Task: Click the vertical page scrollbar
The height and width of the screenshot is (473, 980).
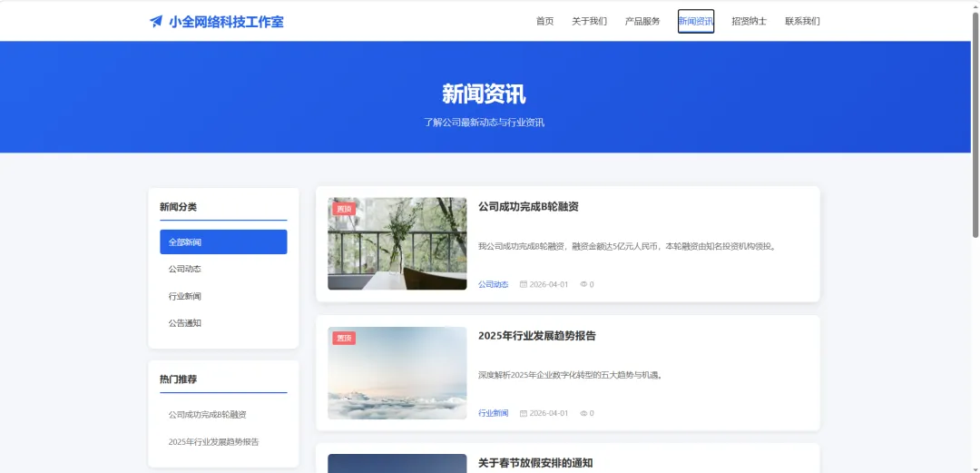Action: (x=975, y=125)
